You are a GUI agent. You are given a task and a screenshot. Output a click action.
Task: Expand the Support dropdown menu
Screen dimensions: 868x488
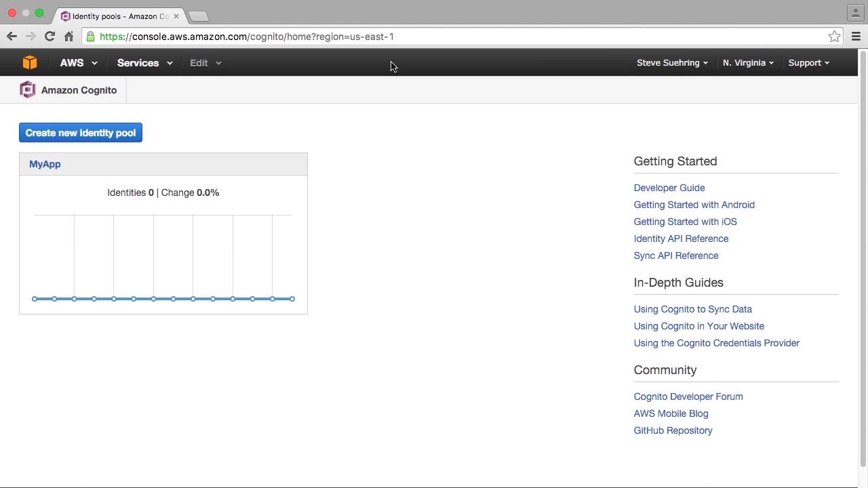[808, 62]
